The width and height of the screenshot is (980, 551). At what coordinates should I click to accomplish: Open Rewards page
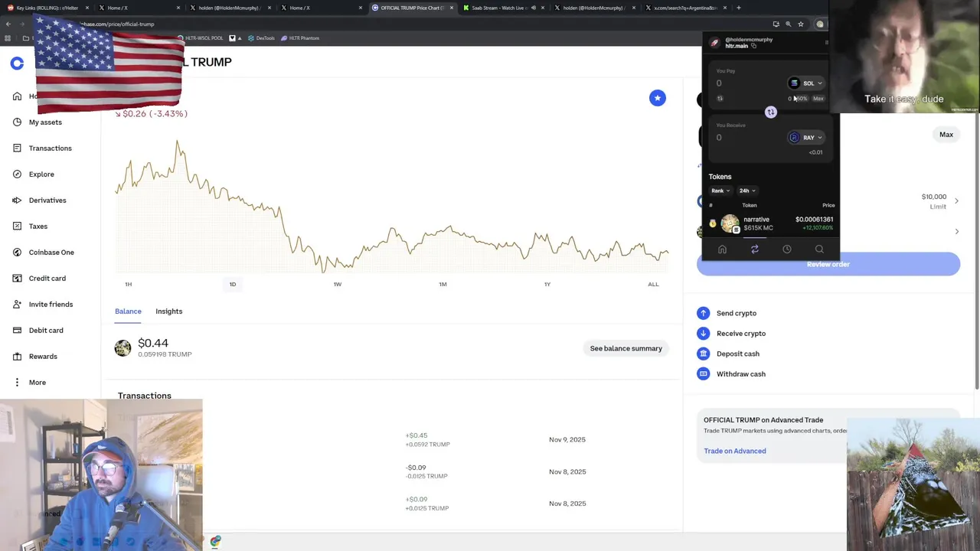pos(35,357)
